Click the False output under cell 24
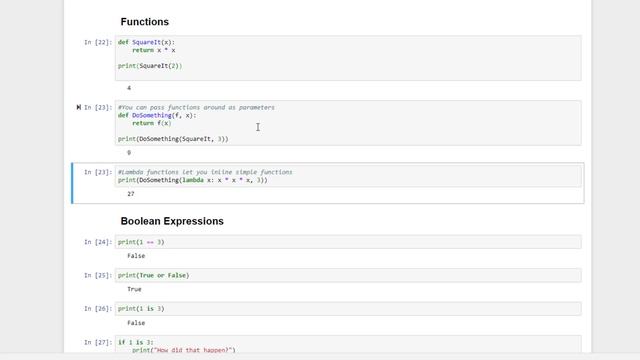640x360 pixels. (136, 256)
